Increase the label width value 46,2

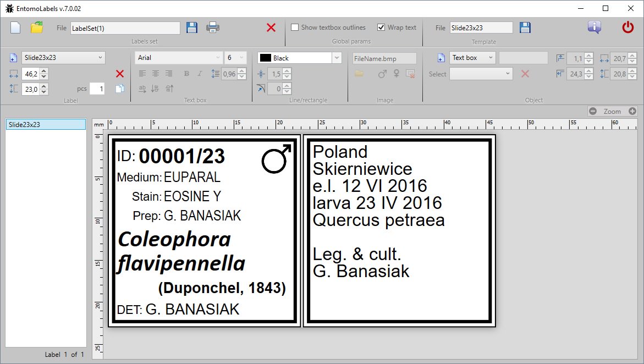click(45, 71)
